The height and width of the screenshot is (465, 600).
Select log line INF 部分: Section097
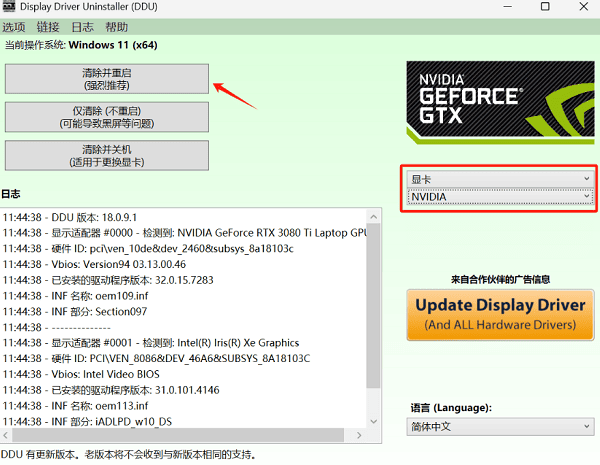75,311
